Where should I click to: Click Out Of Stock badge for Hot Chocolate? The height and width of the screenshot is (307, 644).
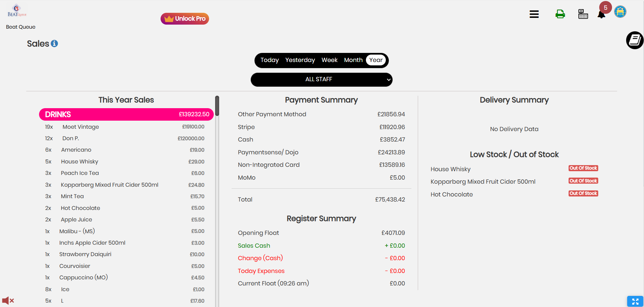pos(583,193)
